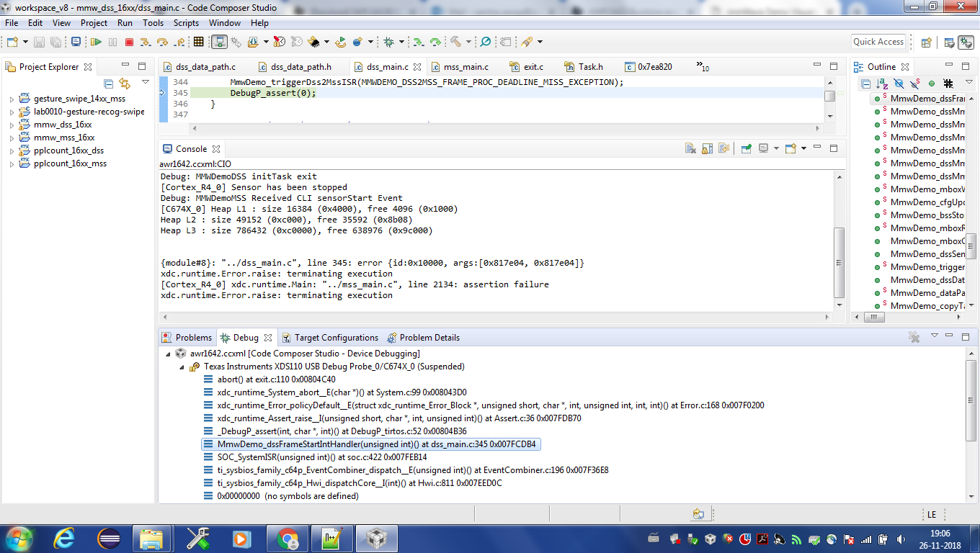
Task: Open Internet Explorer from the taskbar
Action: (x=64, y=539)
